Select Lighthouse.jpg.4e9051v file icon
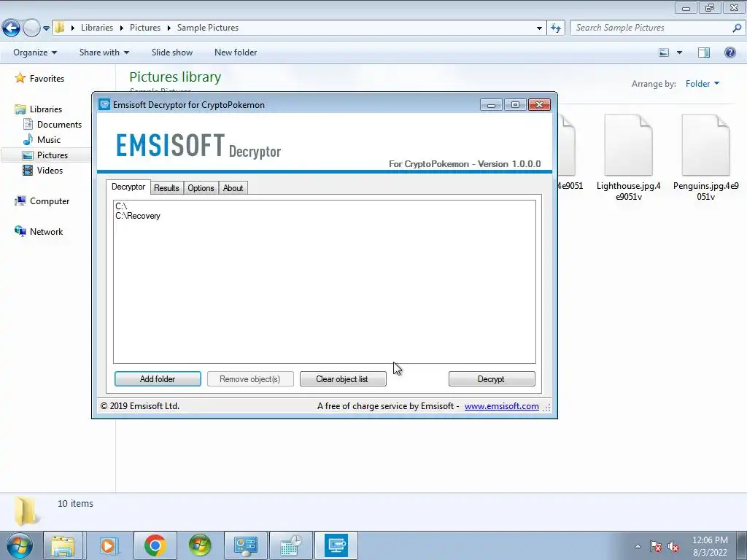 pyautogui.click(x=628, y=145)
